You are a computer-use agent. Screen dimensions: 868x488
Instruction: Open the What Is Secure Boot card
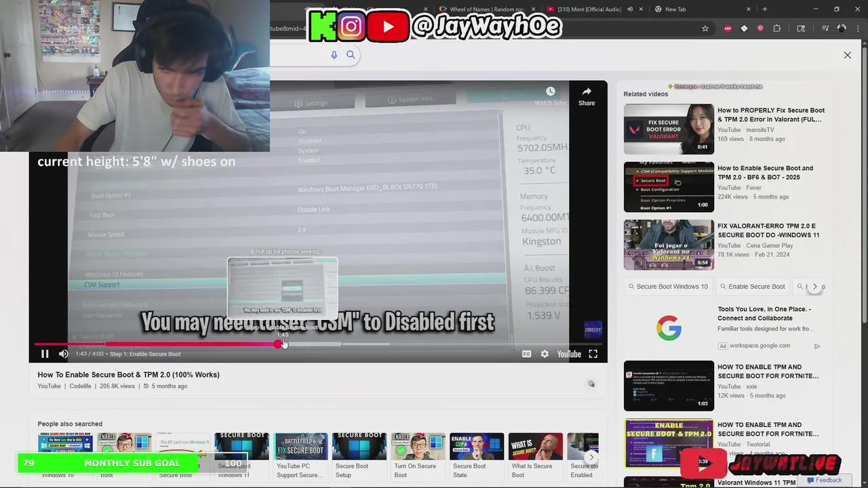[x=536, y=456]
